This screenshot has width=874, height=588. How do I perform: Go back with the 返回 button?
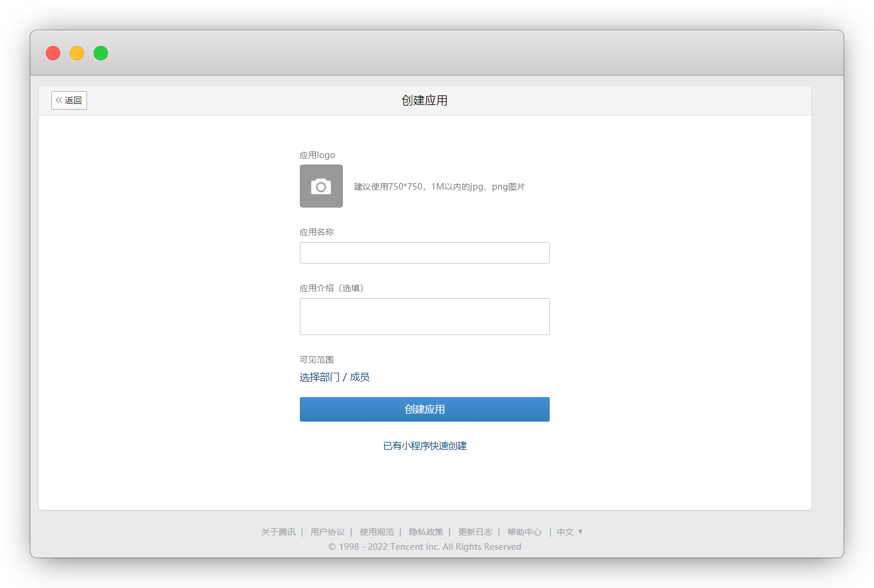[x=69, y=100]
